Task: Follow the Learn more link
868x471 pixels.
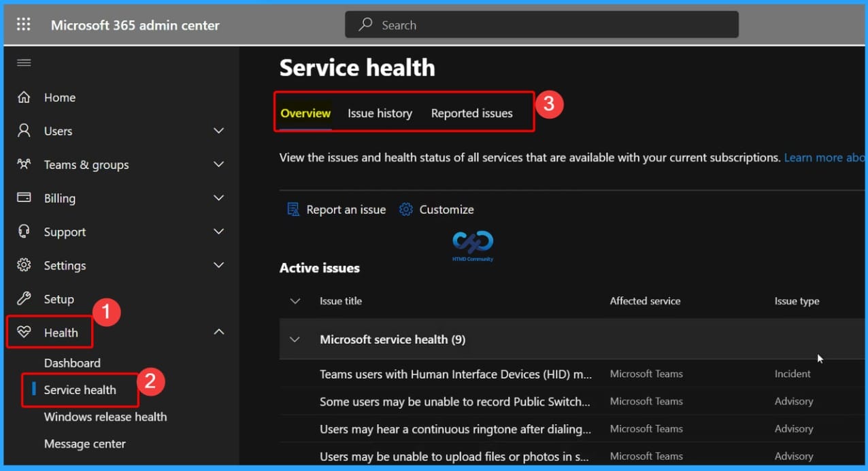Action: click(824, 158)
